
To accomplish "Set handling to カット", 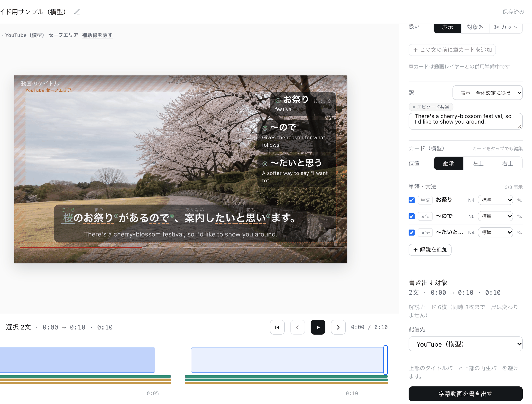I will (x=506, y=27).
